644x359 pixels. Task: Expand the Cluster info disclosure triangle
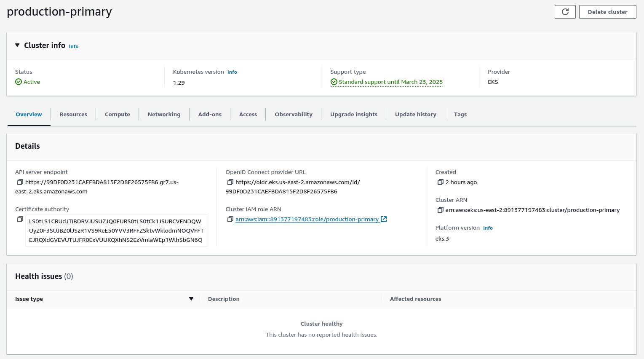click(17, 45)
